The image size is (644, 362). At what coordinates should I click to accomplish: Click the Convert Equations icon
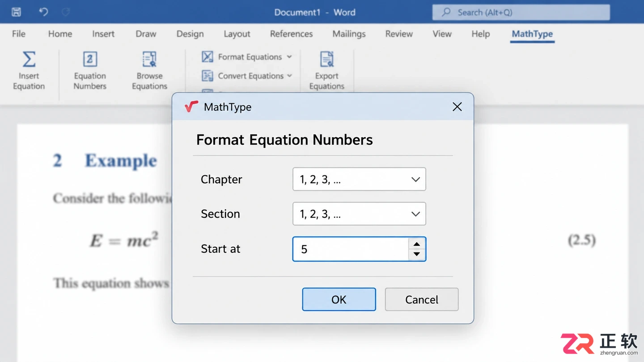(208, 76)
